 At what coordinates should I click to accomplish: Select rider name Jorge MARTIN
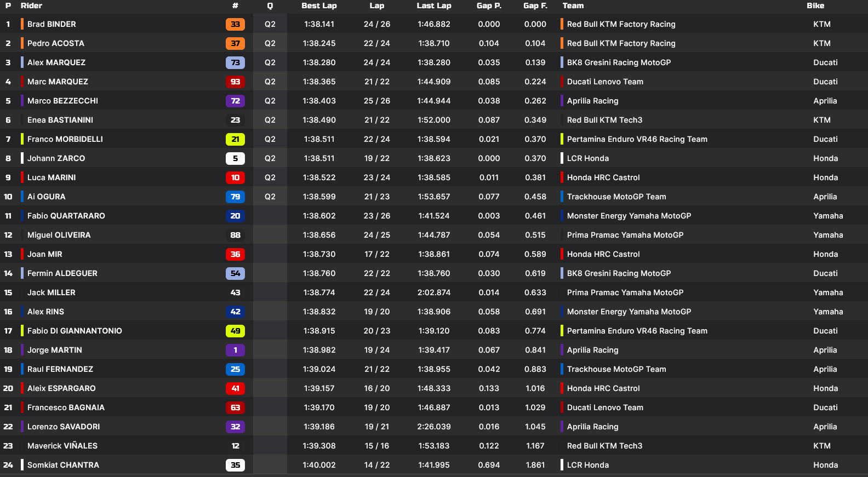tap(55, 350)
